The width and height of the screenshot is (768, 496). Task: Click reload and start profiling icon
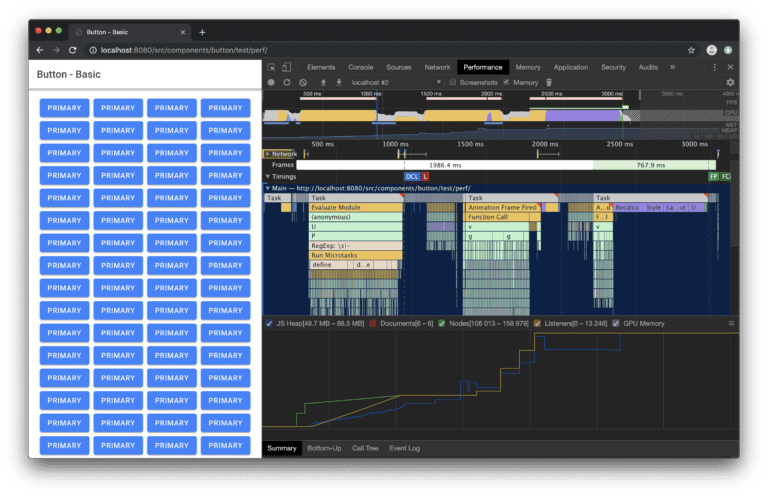click(287, 83)
